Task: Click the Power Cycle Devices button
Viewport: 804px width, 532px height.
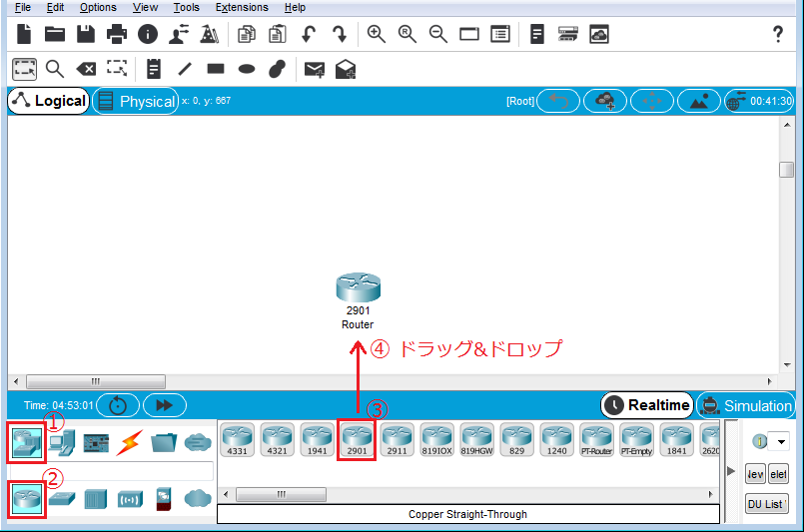Action: click(118, 405)
